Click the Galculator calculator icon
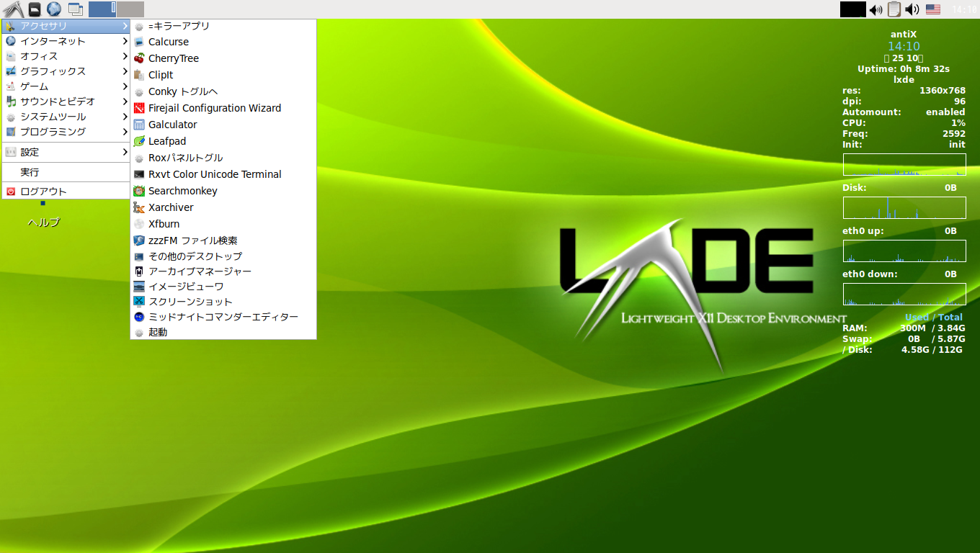 click(x=139, y=125)
